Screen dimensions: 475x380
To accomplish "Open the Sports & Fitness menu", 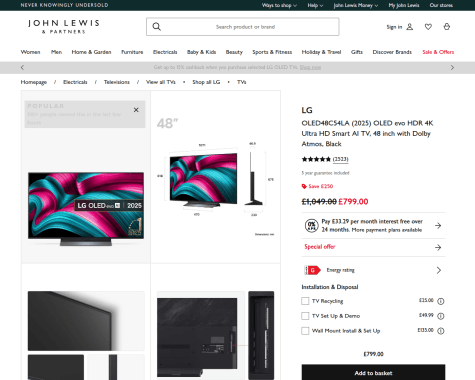I will click(x=272, y=52).
